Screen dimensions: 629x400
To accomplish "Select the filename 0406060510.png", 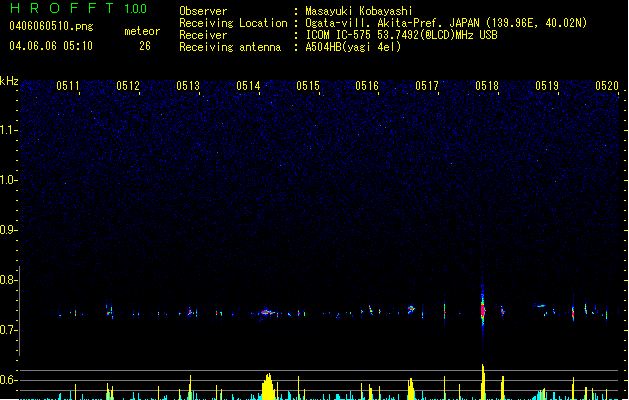I will tap(51, 26).
